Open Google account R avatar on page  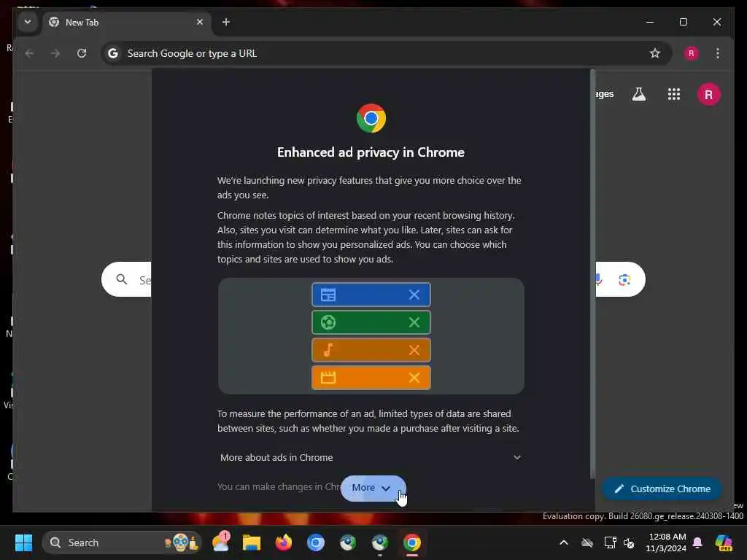(x=709, y=94)
